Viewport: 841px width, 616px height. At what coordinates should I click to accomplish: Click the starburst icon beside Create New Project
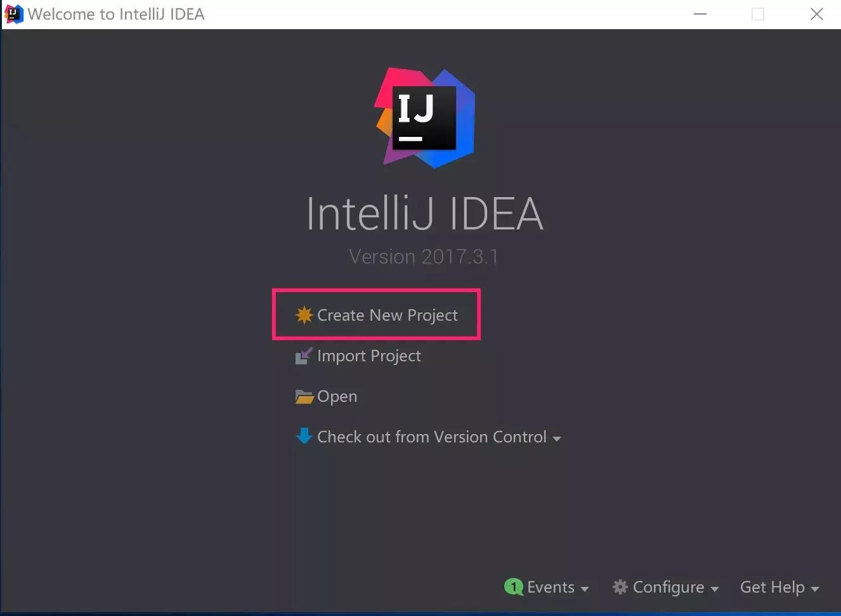(x=304, y=315)
